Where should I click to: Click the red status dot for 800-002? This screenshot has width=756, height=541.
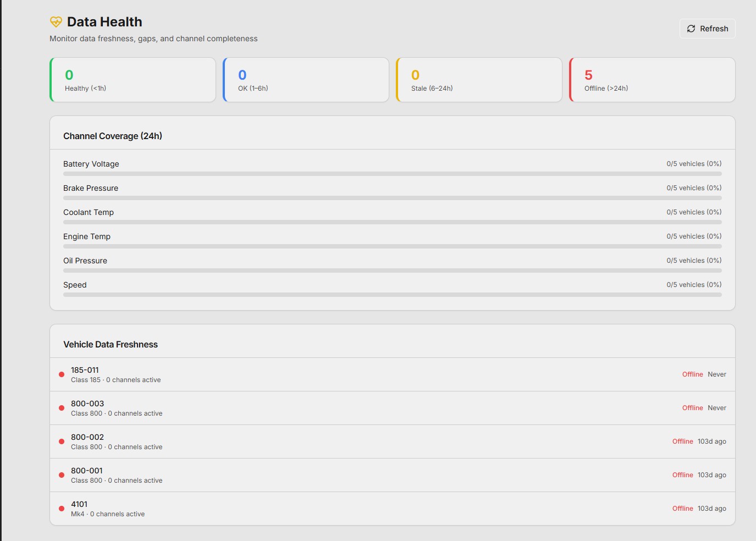pyautogui.click(x=62, y=441)
